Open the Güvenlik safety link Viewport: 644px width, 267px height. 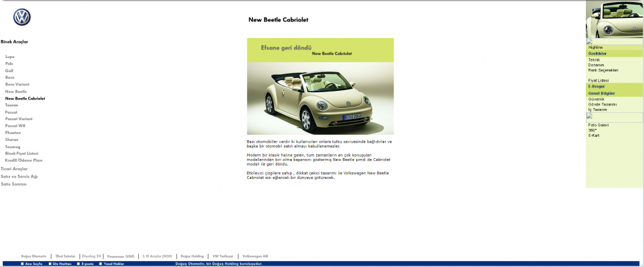[x=597, y=99]
